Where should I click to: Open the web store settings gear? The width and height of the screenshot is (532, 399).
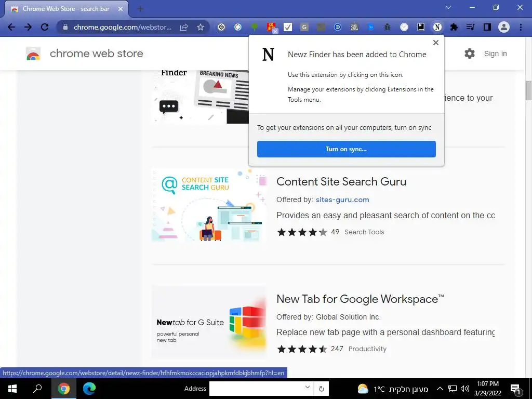click(470, 54)
